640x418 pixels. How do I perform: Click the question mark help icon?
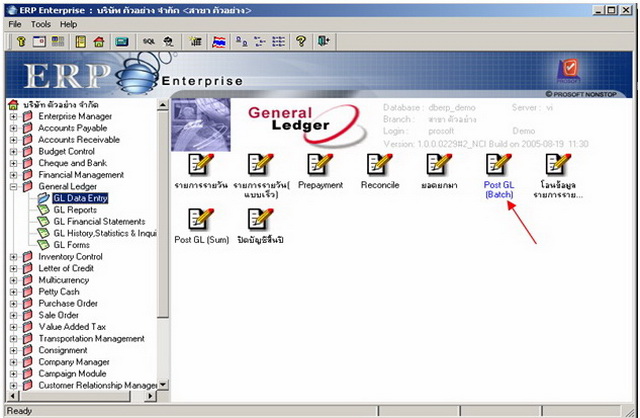[301, 41]
